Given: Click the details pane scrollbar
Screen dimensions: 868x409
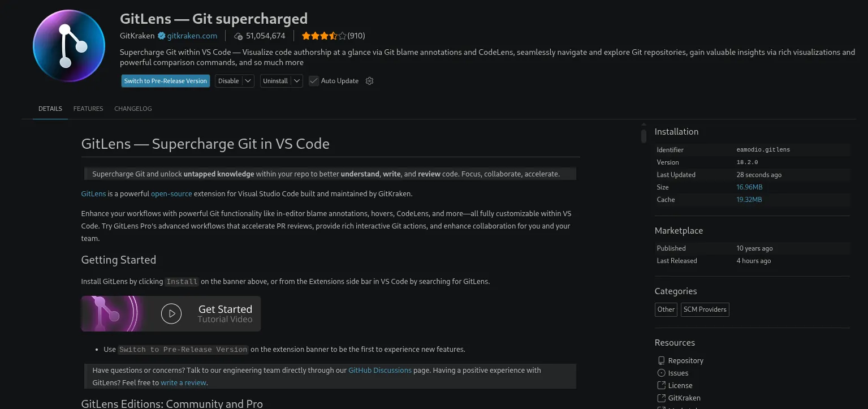Looking at the screenshot, I should [644, 136].
